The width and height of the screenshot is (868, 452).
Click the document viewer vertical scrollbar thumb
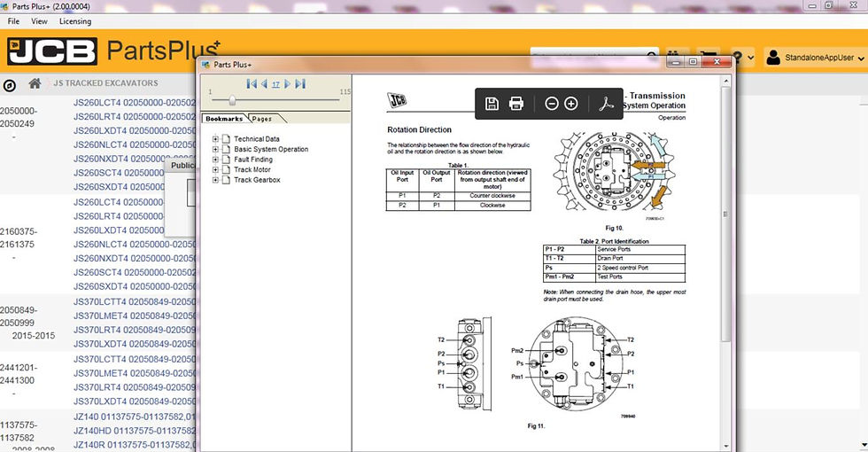coord(725,214)
